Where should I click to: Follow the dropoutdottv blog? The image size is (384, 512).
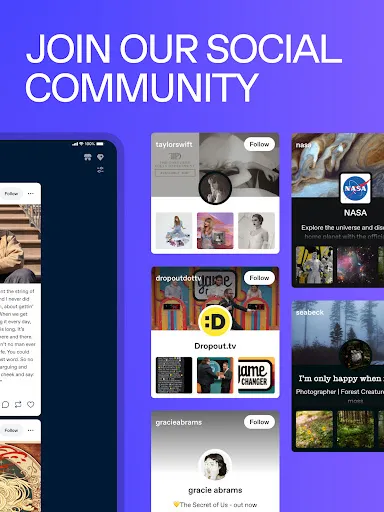click(259, 278)
